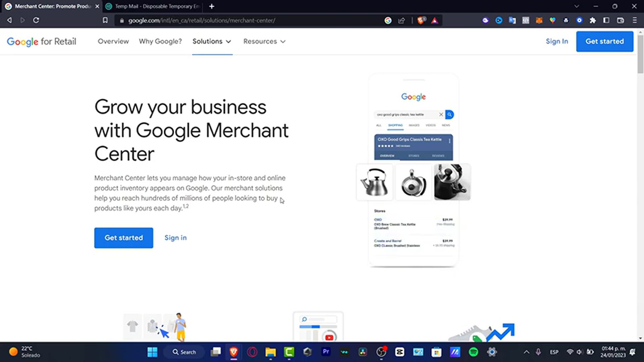Open Settings gear from the taskbar
Image resolution: width=644 pixels, height=362 pixels.
pos(492,352)
